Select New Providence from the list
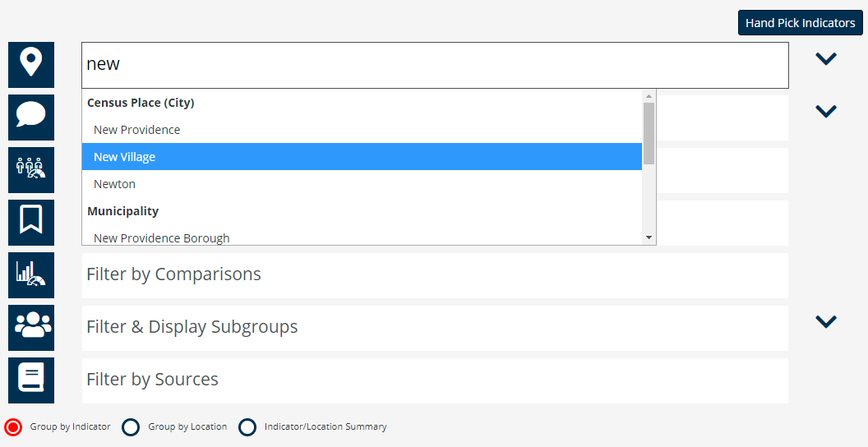 tap(137, 130)
